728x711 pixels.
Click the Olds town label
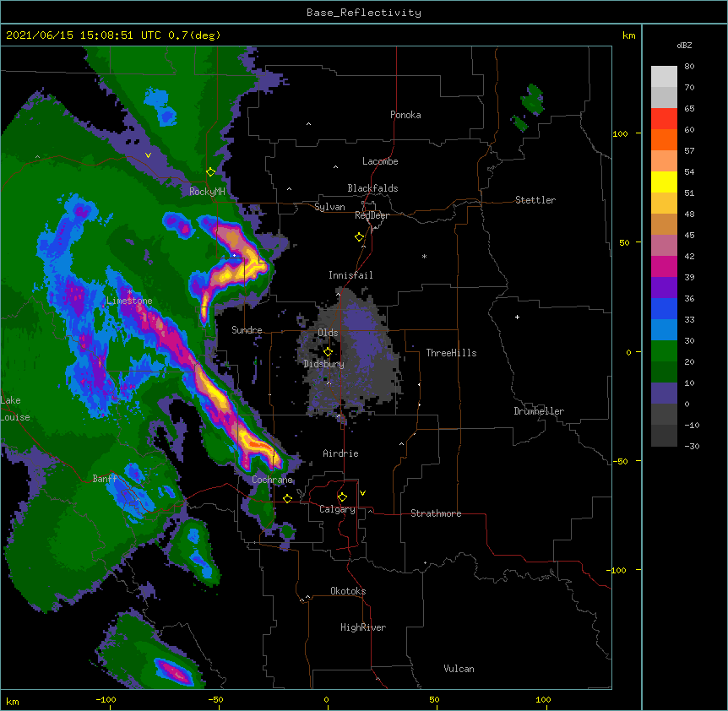pyautogui.click(x=328, y=333)
